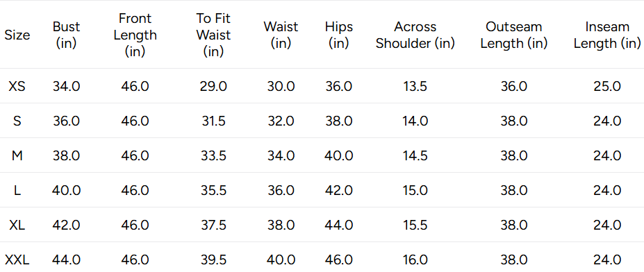Select the Across Shoulder (in) header
Screen dimensions: 644x272
click(415, 35)
